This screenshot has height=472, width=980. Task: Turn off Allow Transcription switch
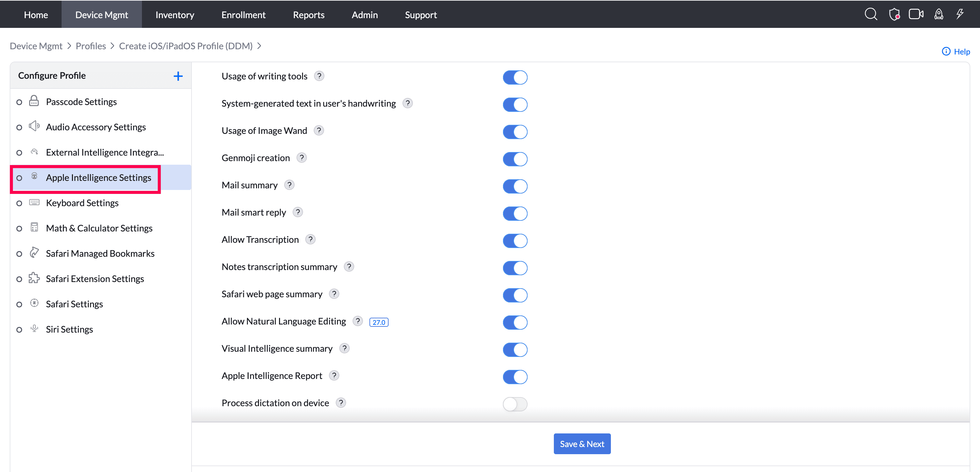(x=515, y=241)
